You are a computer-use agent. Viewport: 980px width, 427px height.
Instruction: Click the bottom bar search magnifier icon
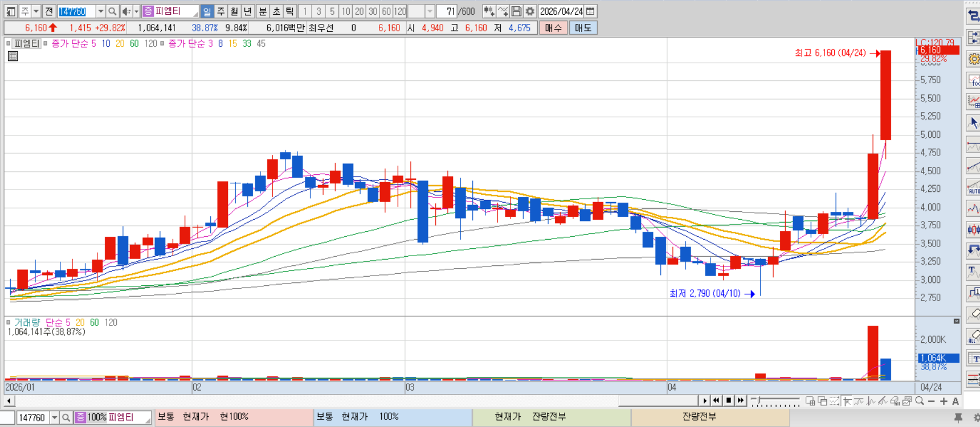click(x=66, y=418)
